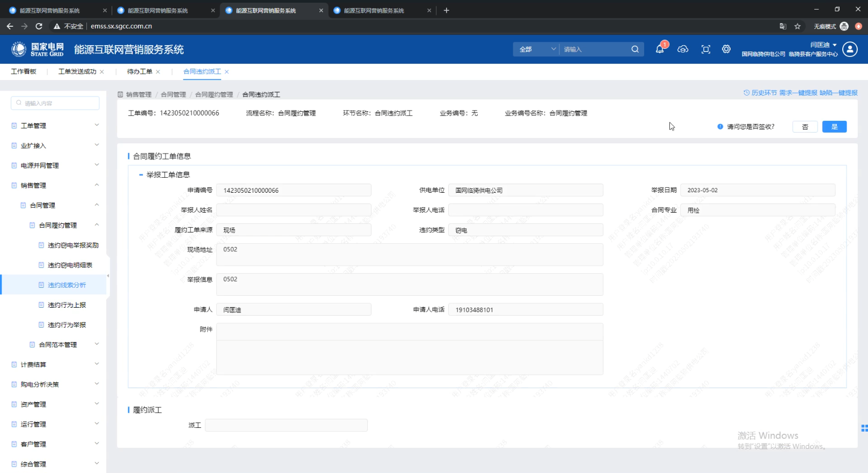Open the notification bell with badge

660,49
